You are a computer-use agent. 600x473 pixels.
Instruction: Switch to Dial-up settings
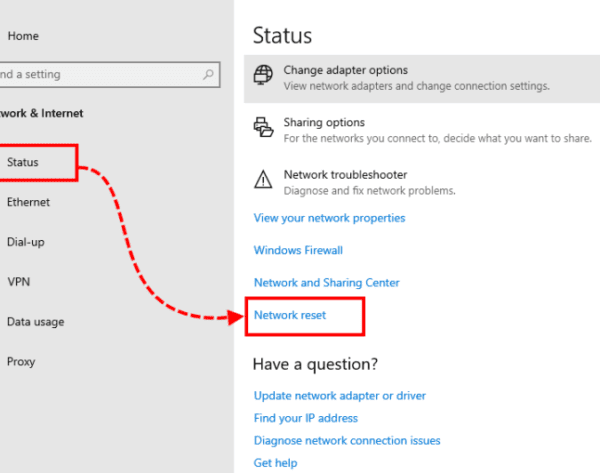(x=26, y=242)
